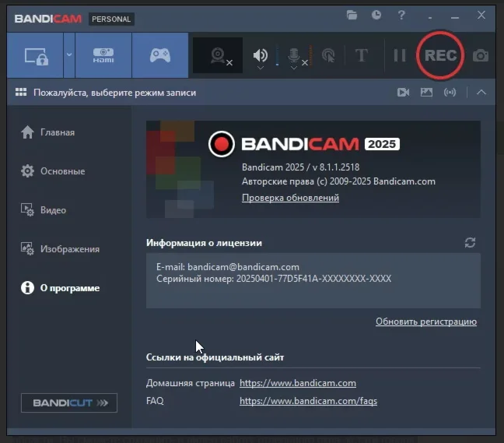The image size is (504, 443).
Task: Click the text overlay T icon
Action: (x=361, y=55)
